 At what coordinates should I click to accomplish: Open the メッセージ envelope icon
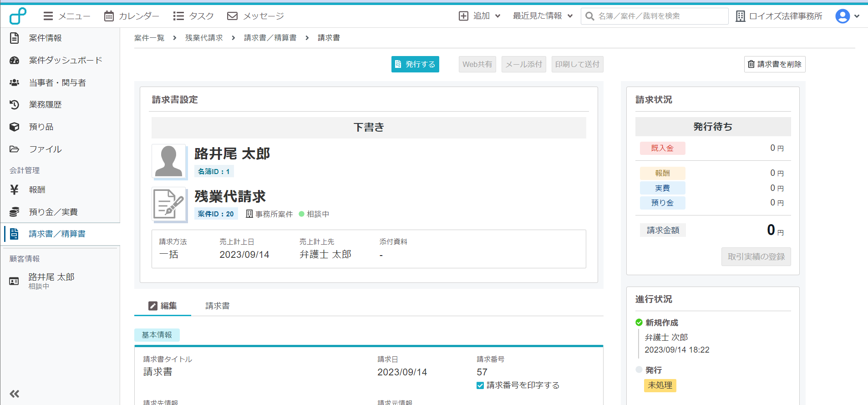[x=232, y=16]
